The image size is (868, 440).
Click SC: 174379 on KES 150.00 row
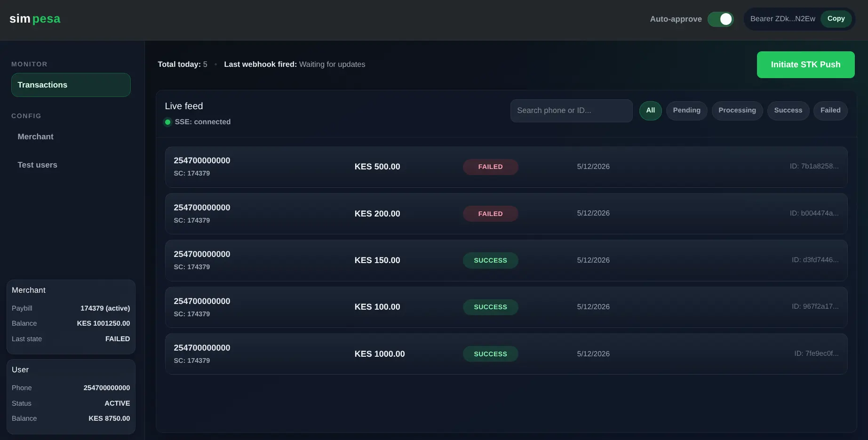tap(192, 267)
